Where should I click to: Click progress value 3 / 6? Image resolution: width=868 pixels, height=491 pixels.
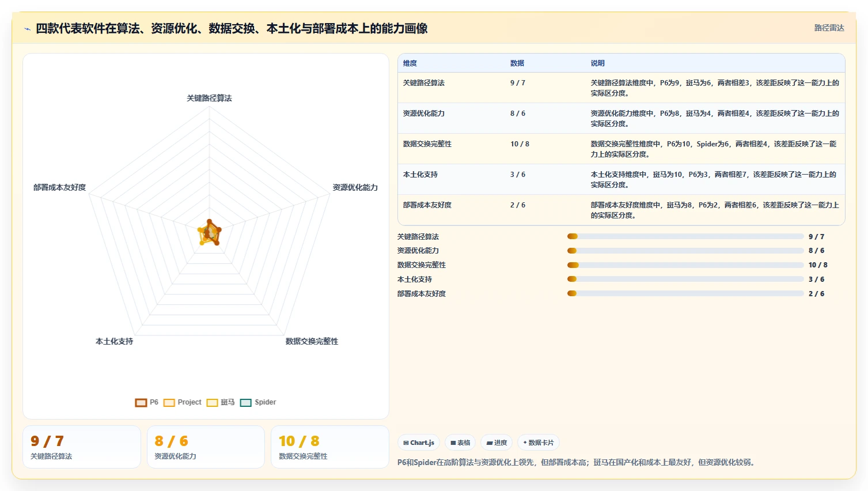click(816, 280)
